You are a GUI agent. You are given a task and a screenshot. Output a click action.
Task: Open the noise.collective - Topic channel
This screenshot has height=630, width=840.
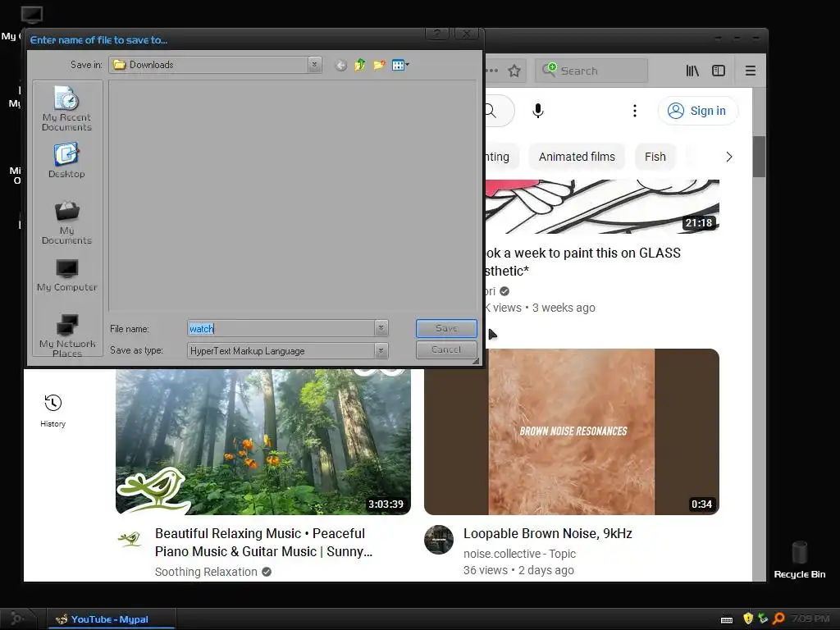tap(519, 554)
